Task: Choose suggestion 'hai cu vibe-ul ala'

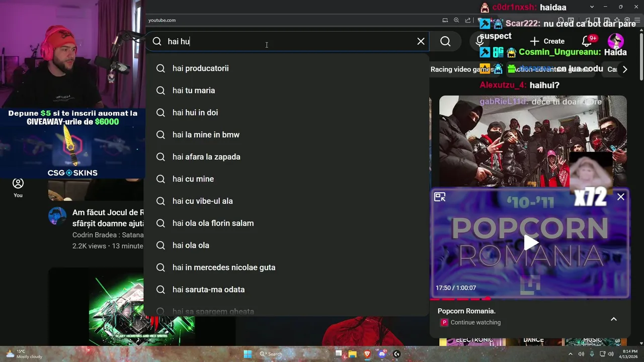Action: pos(287,201)
